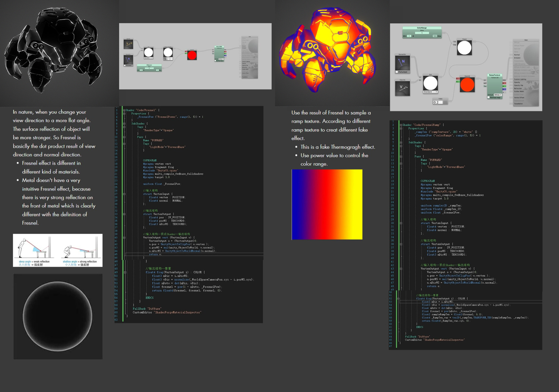The width and height of the screenshot is (559, 392).
Task: Select the Light Dir node in left graph
Action: click(x=128, y=44)
